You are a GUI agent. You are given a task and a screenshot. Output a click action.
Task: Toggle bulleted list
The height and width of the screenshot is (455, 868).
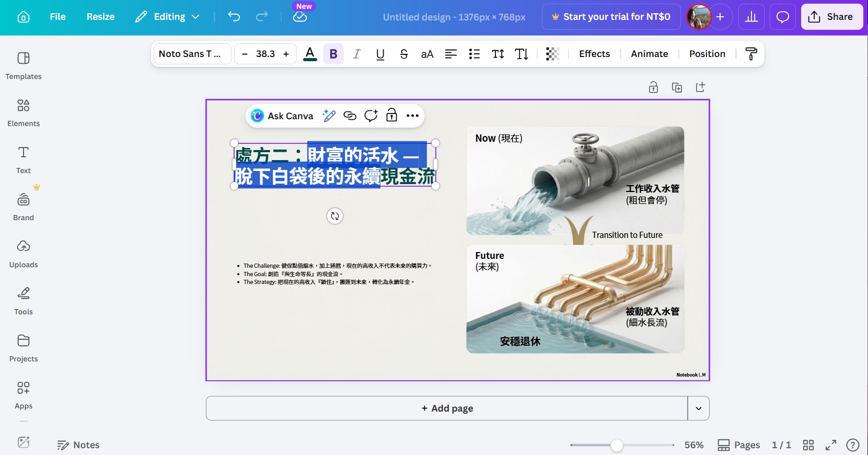tap(474, 54)
